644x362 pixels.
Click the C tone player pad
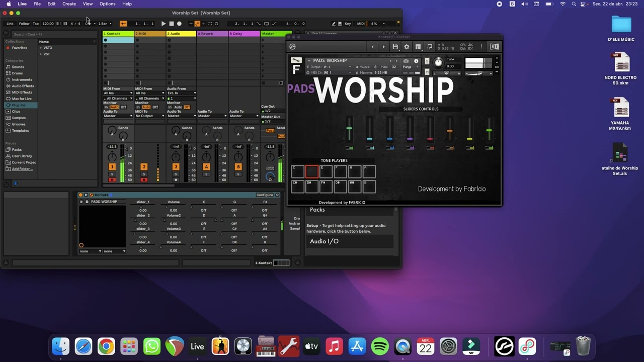pyautogui.click(x=297, y=171)
